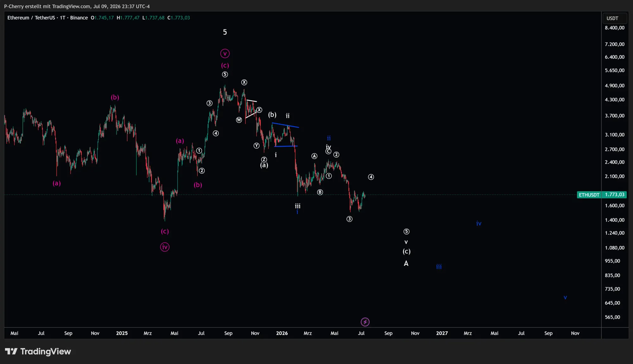This screenshot has height=364, width=633.
Task: Select pink (c) label above pink circled iv
Action: pos(165,231)
